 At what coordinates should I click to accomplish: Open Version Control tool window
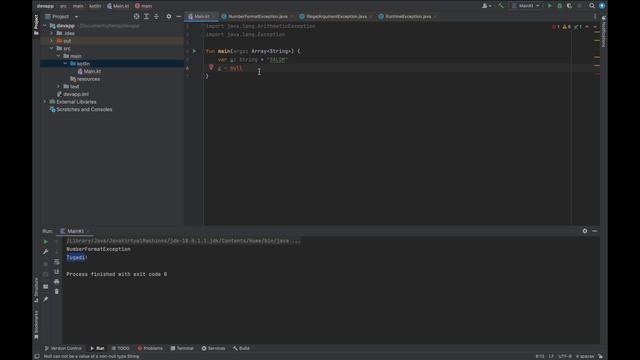click(63, 348)
